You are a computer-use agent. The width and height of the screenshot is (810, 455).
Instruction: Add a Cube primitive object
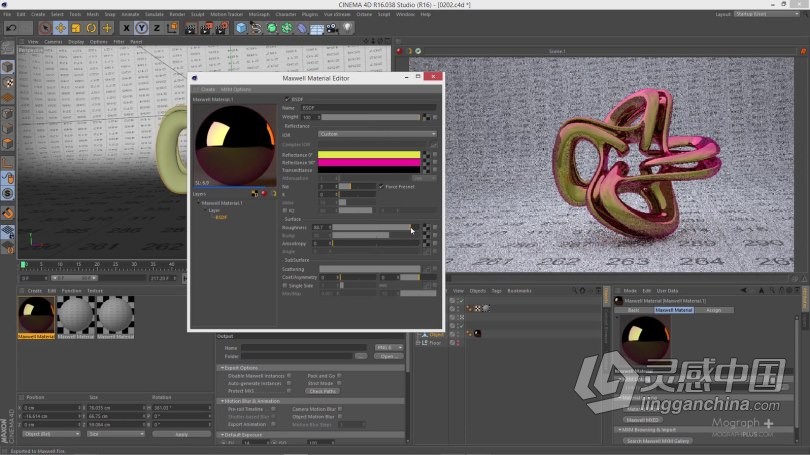tap(241, 28)
